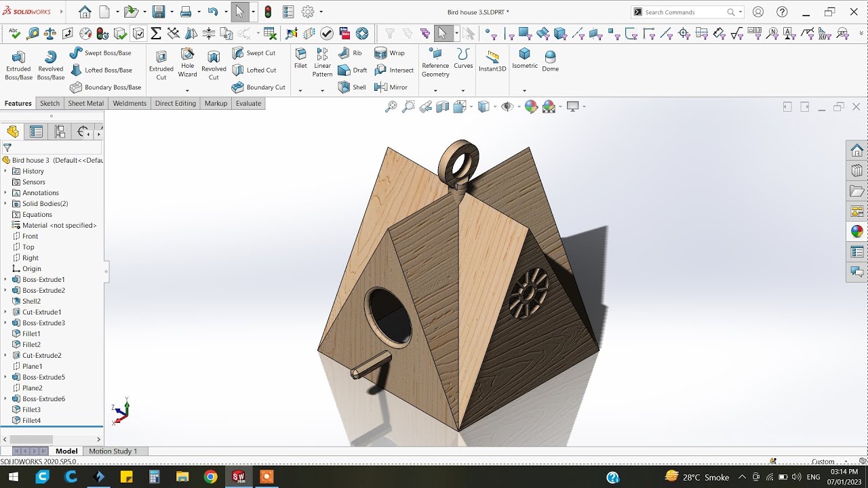Switch to the Evaluate tab
The image size is (868, 488).
248,104
